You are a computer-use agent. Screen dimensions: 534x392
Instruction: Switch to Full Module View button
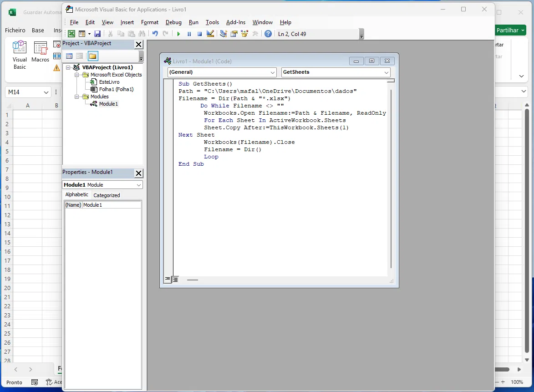pos(175,279)
